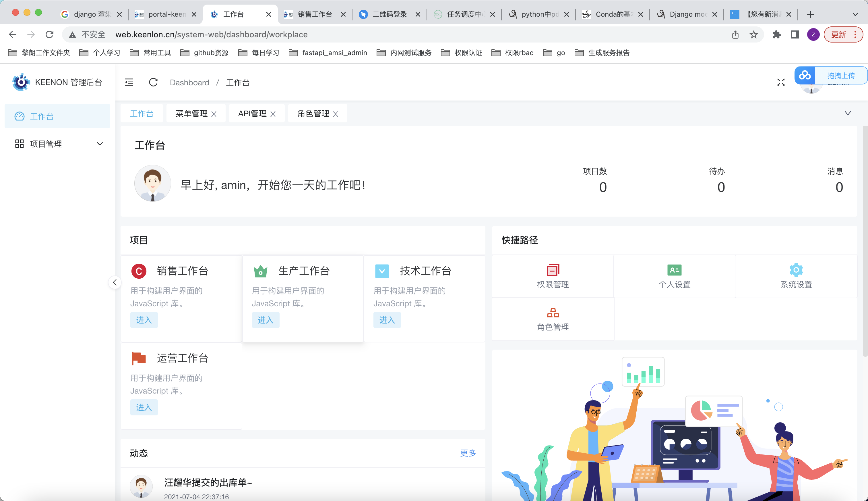Switch to 任务调度中心 browser tab
The height and width of the screenshot is (501, 868).
coord(464,14)
